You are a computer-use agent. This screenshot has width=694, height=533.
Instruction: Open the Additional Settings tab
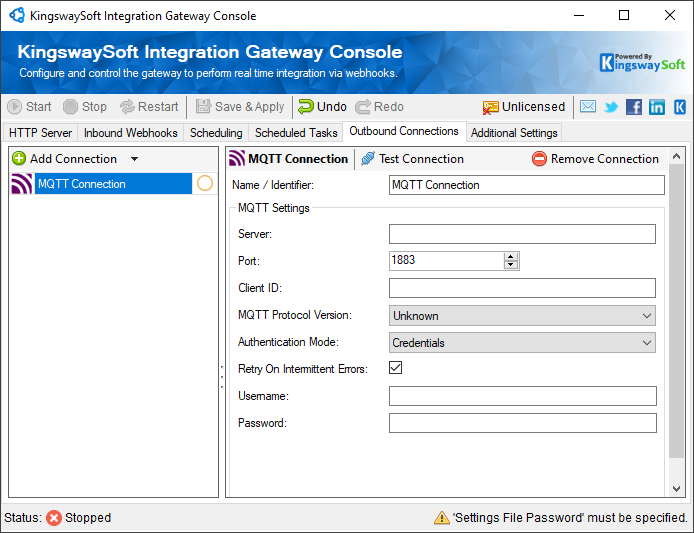[514, 133]
